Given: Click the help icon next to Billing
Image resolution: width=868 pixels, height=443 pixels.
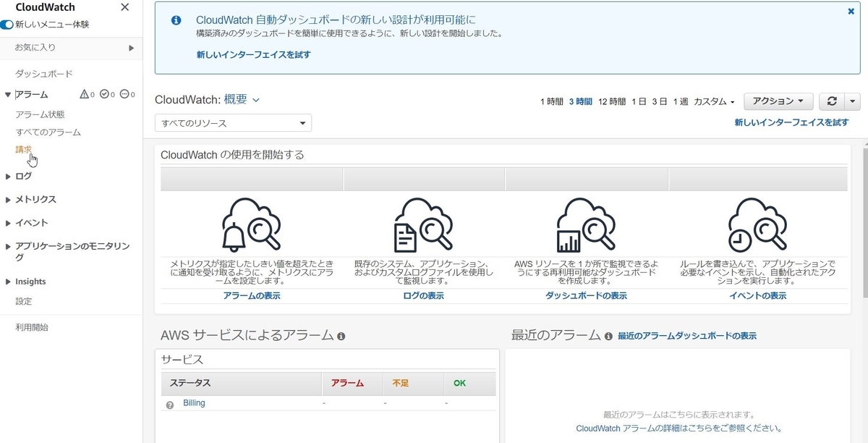Looking at the screenshot, I should [x=170, y=403].
